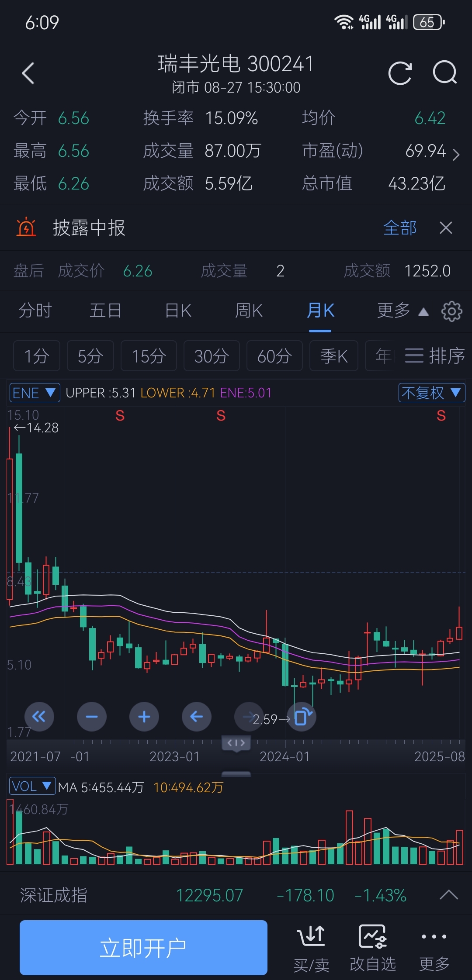Tap the 2024-01 date axis label

click(285, 756)
